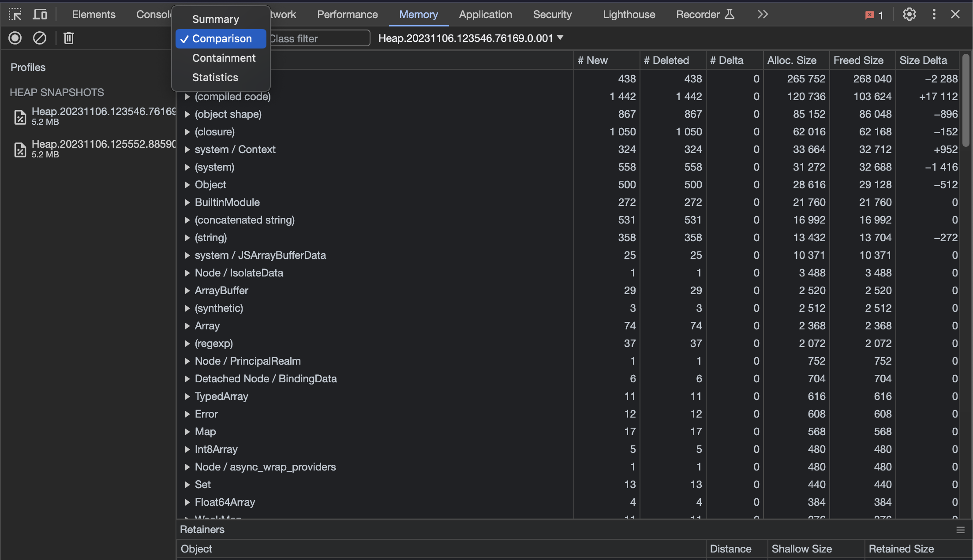The image size is (973, 560).
Task: Open DevTools settings with the gear icon
Action: 909,14
